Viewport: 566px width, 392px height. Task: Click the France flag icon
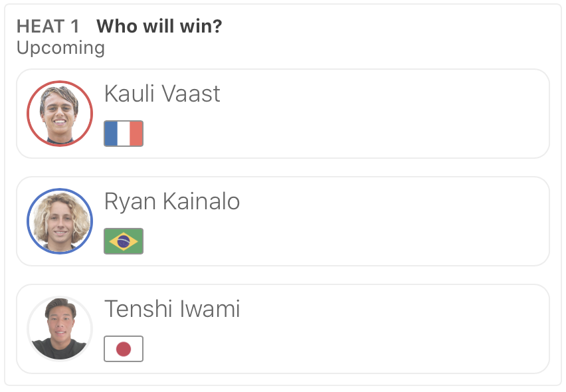click(x=124, y=134)
